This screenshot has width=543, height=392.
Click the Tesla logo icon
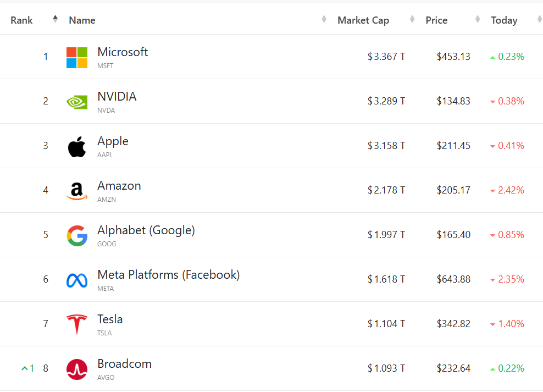click(77, 324)
